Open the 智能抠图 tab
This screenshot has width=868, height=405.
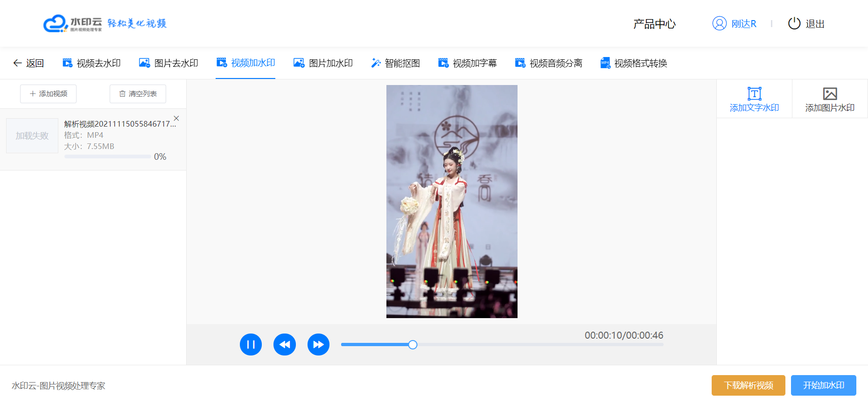click(x=402, y=63)
